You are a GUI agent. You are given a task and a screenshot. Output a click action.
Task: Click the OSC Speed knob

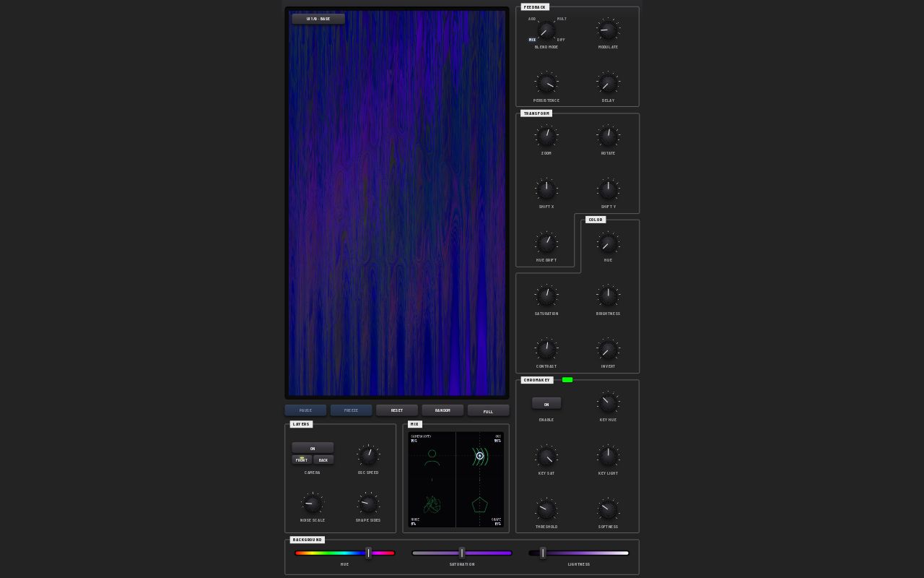tap(368, 456)
